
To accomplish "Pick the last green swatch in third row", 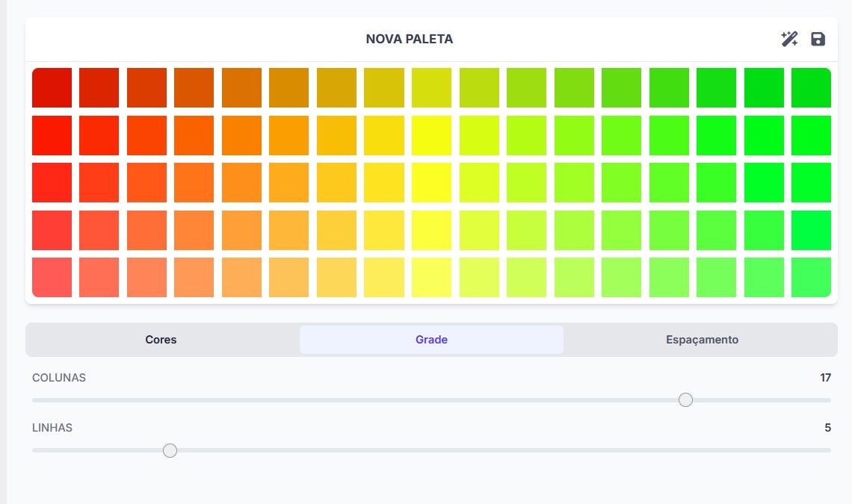I will 811,182.
